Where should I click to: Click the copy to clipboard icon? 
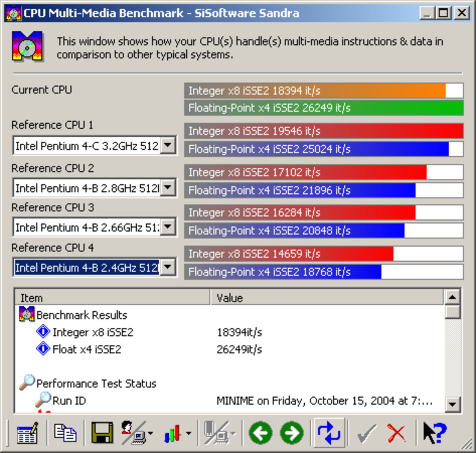(65, 433)
